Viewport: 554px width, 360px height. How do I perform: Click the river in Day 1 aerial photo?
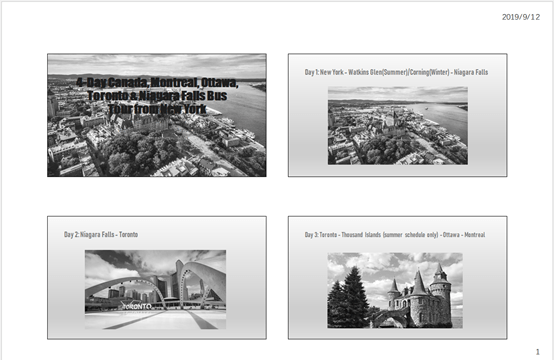point(445,118)
